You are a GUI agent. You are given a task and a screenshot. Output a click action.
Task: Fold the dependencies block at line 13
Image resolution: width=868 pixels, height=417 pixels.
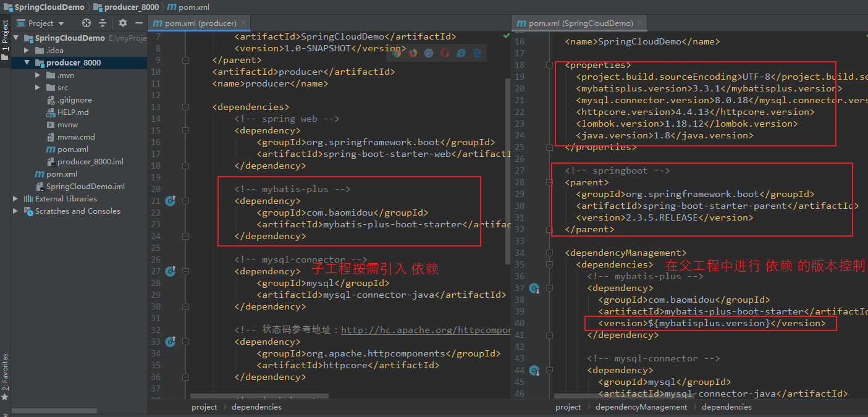click(185, 107)
